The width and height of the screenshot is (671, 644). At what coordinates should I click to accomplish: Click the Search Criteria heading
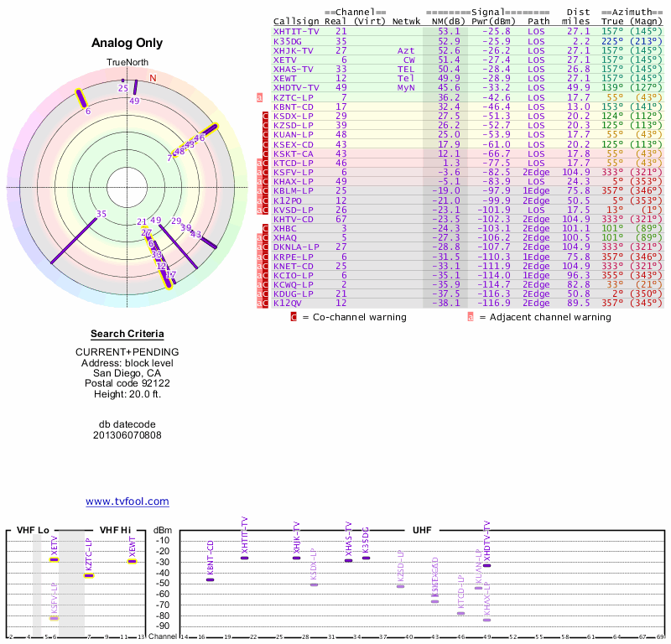pyautogui.click(x=127, y=333)
